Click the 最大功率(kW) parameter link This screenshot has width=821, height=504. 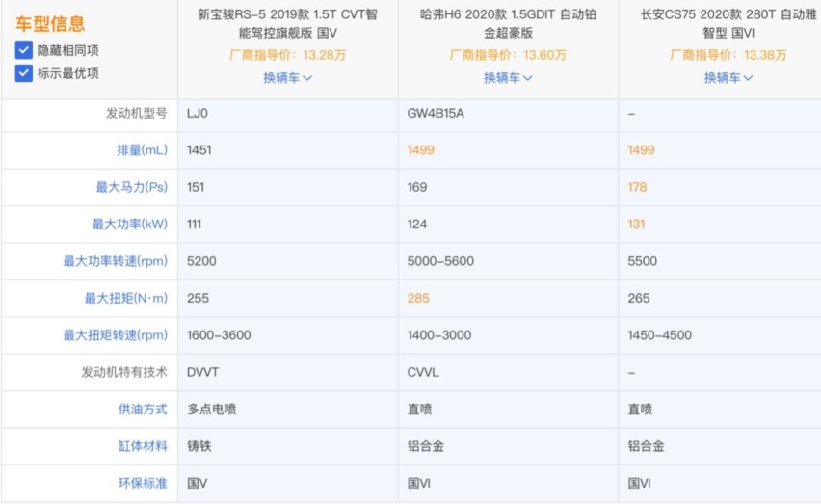tap(130, 225)
